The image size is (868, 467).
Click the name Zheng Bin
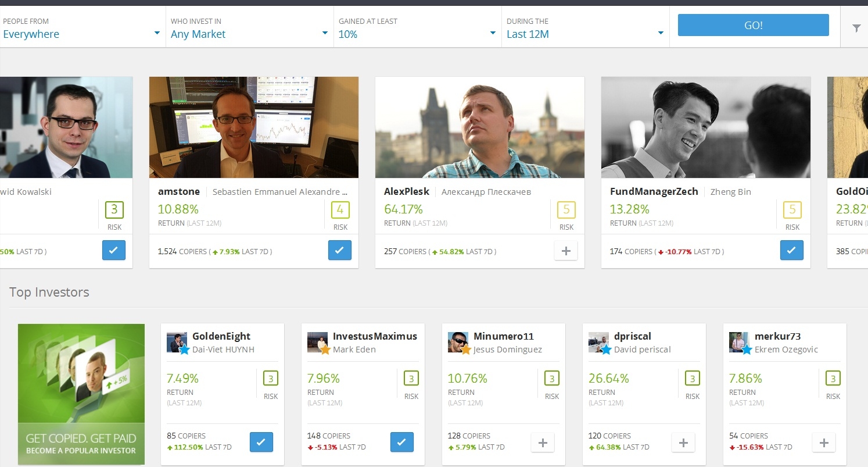click(731, 192)
